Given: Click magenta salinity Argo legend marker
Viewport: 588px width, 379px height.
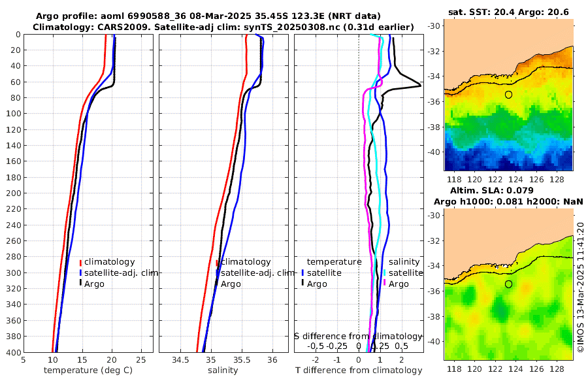Looking at the screenshot, I should point(385,284).
